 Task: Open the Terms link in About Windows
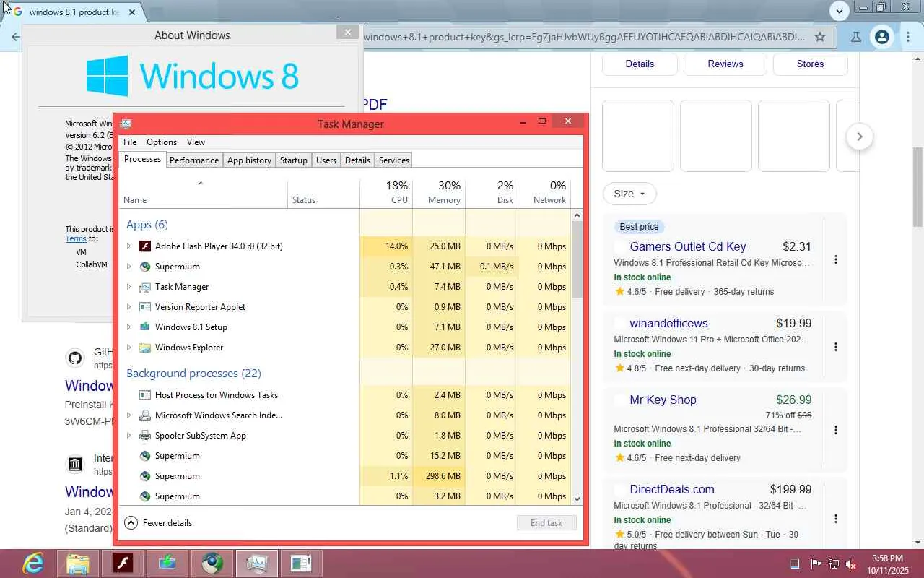76,238
